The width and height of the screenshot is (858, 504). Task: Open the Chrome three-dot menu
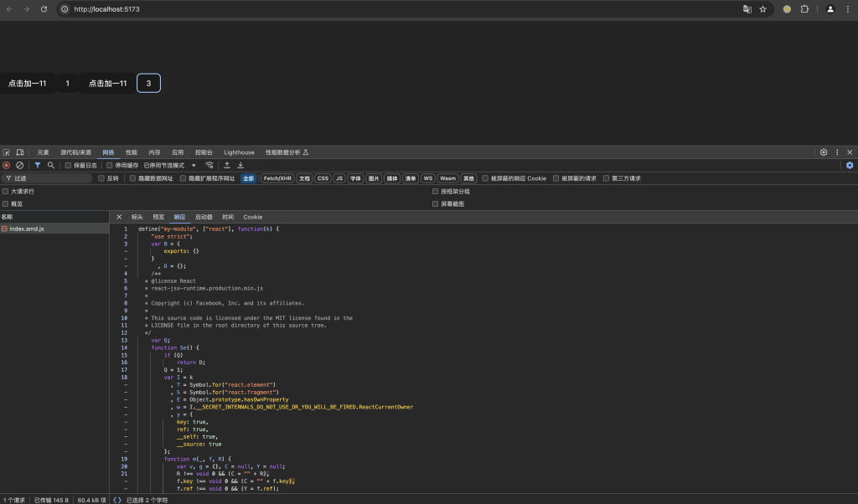point(848,9)
